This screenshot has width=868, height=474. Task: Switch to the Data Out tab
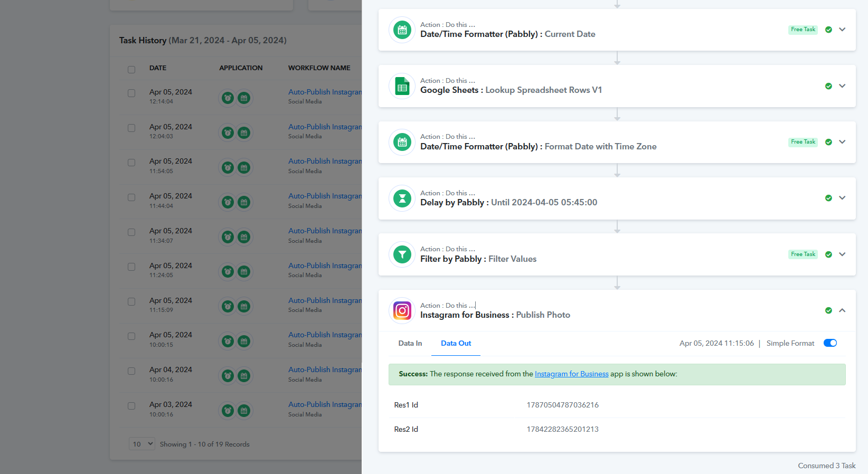[x=456, y=343]
